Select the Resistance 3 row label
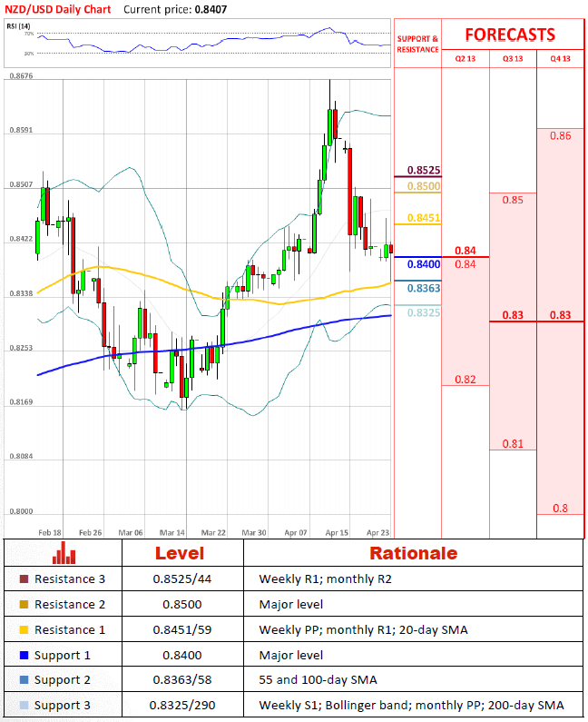 coord(70,579)
